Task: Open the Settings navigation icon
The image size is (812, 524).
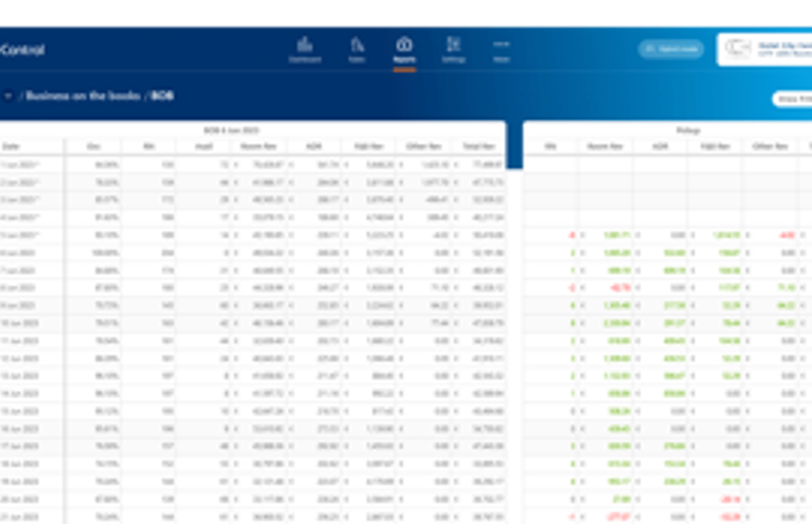Action: point(453,50)
